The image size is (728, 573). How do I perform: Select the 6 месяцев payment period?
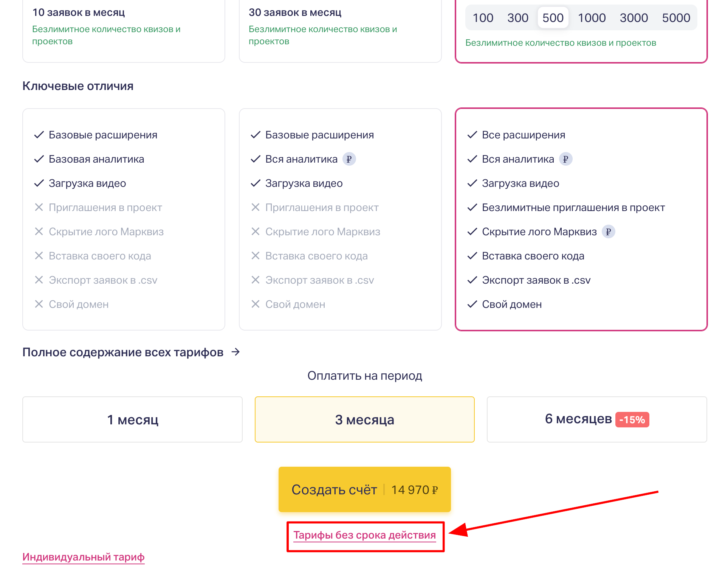point(596,419)
